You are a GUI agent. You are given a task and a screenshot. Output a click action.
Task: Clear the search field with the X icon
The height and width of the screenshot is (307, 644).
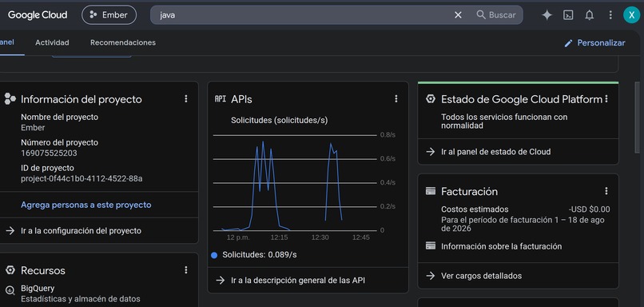(458, 15)
